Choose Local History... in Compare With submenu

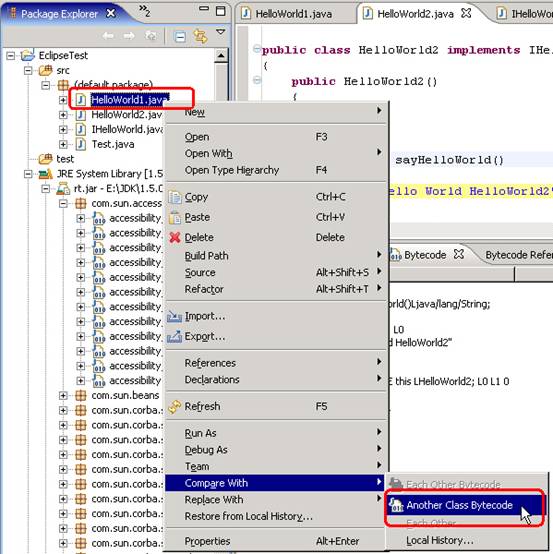click(466, 540)
